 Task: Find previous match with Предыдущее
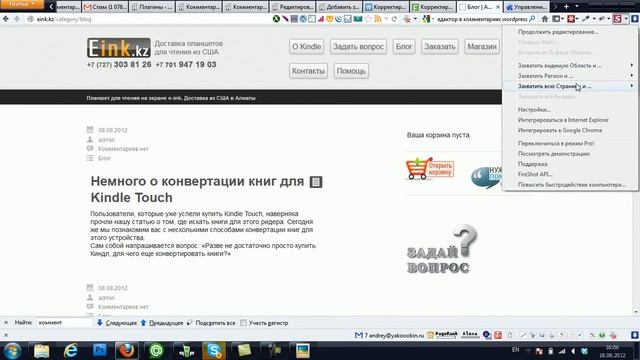162,323
